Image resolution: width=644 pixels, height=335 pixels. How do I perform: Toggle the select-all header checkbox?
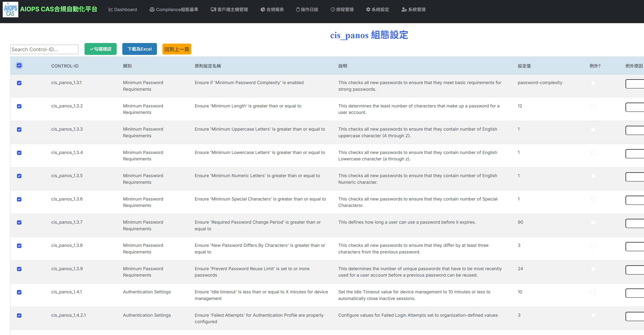coord(19,65)
